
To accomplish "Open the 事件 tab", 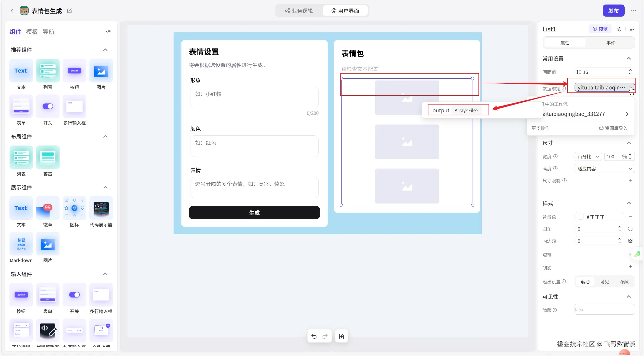I will point(611,43).
